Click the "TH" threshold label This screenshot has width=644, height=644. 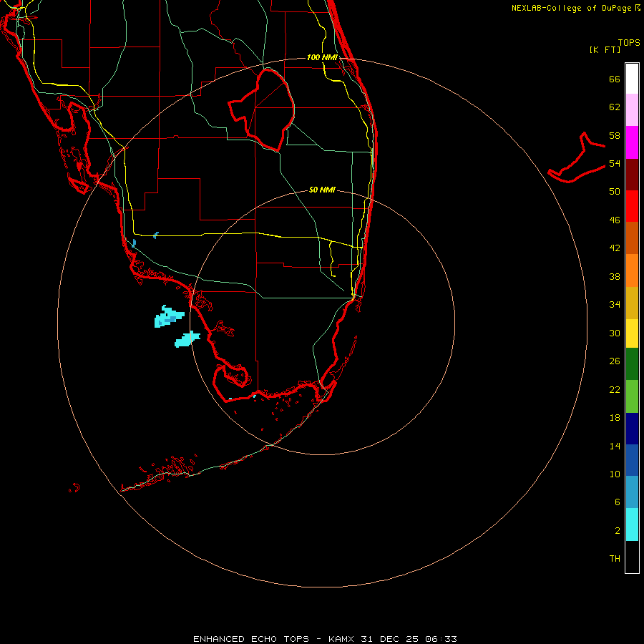[615, 558]
